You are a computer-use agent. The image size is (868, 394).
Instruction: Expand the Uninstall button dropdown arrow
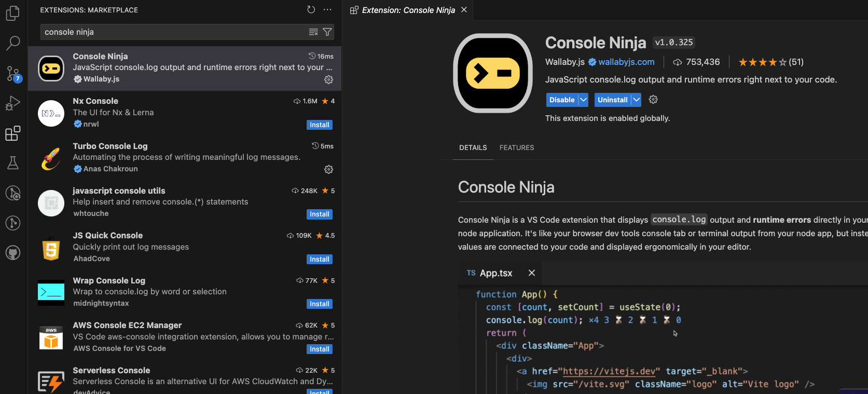pos(636,100)
